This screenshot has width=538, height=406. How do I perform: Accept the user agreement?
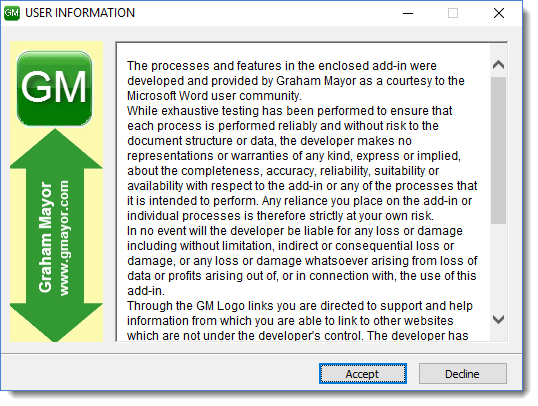point(363,373)
